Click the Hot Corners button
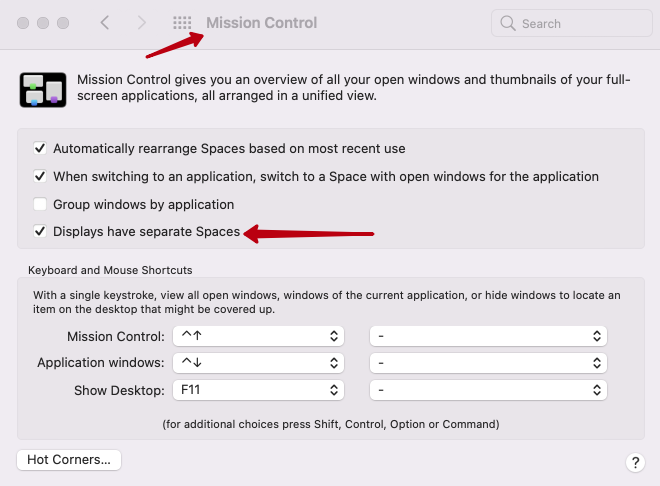 [69, 460]
